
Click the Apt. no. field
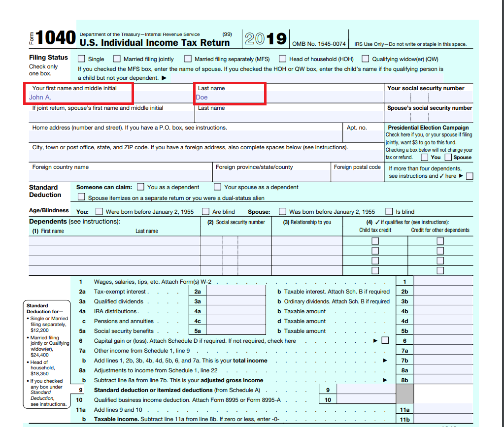tap(363, 136)
